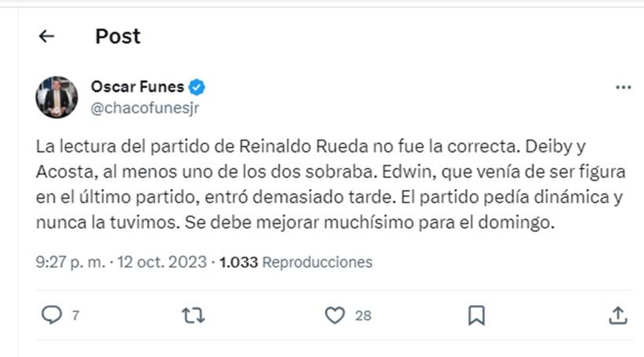
Task: View the 7 replies count
Action: (x=74, y=315)
